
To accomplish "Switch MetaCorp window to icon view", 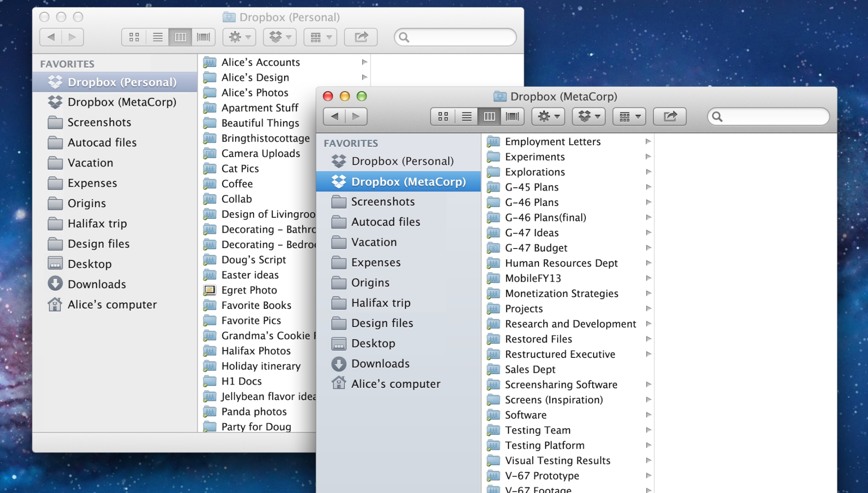I will pyautogui.click(x=443, y=117).
